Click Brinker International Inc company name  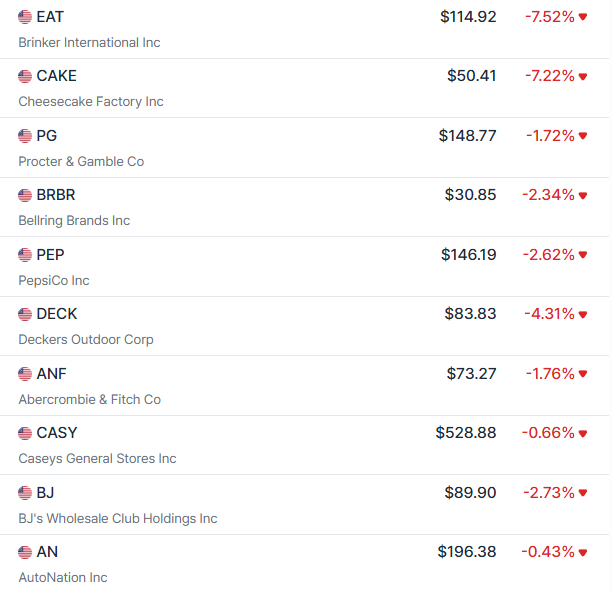[x=89, y=43]
